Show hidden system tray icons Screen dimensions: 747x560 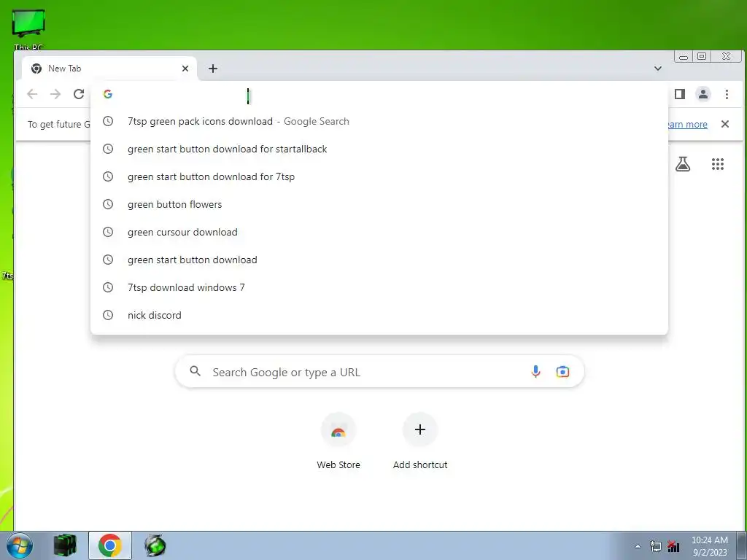click(638, 546)
